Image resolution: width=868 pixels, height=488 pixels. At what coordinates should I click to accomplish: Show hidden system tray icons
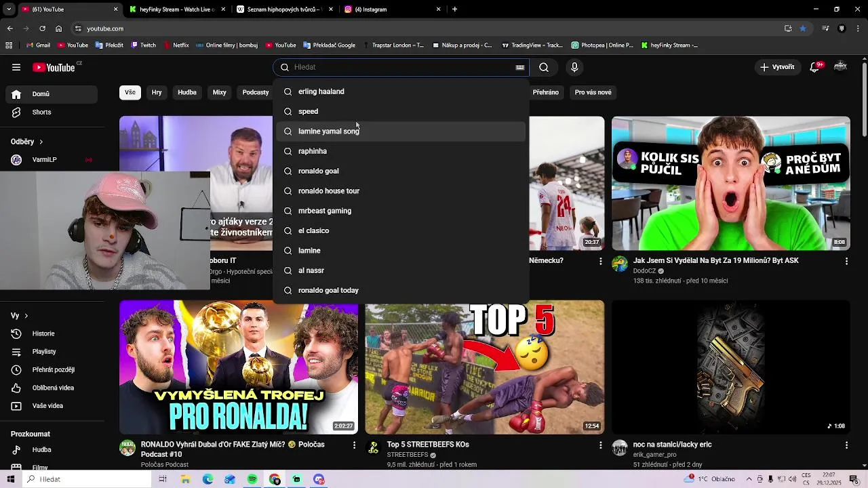click(749, 479)
